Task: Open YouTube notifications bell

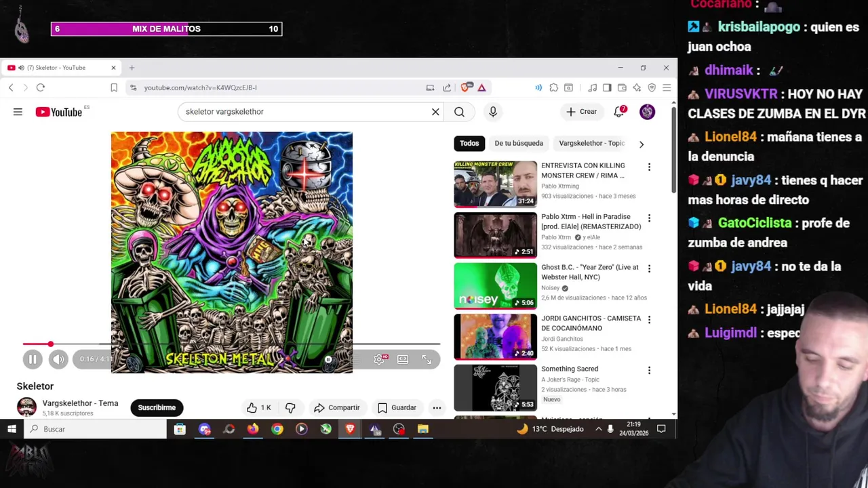Action: pyautogui.click(x=619, y=112)
